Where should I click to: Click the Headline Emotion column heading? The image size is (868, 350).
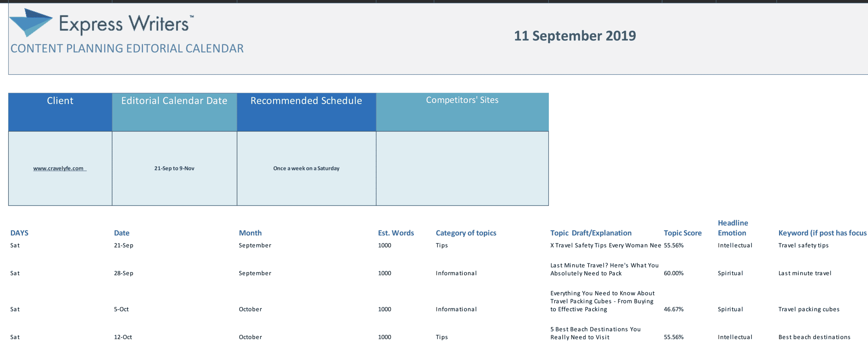[x=733, y=228]
